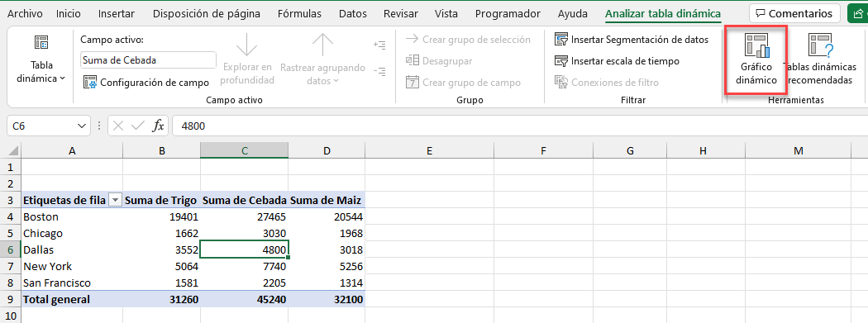Screen dimensions: 868x323
Task: Click Crear grupo de selección
Action: point(469,40)
